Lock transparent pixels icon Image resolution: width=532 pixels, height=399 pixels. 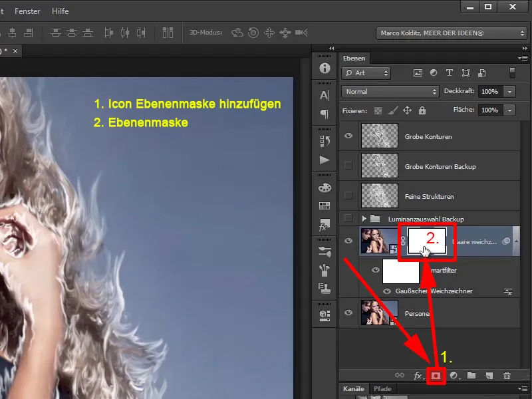tap(378, 110)
